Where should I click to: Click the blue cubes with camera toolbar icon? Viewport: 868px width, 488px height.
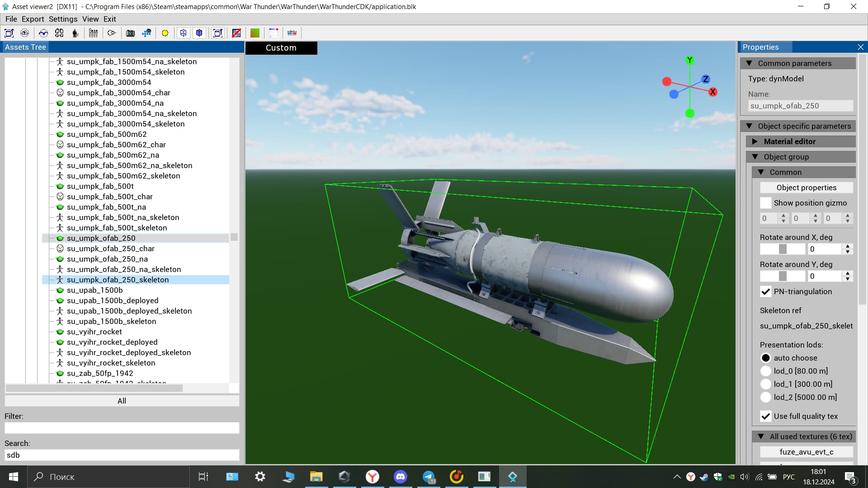coord(146,33)
